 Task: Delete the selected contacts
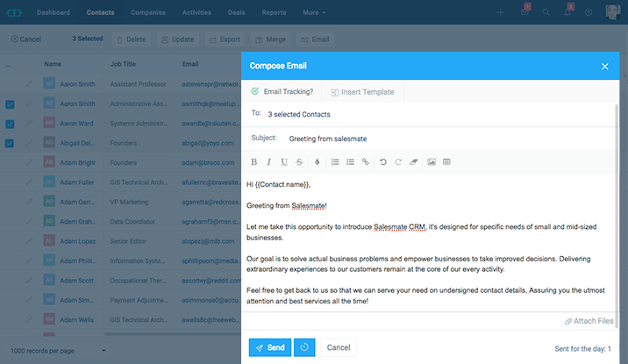point(131,39)
